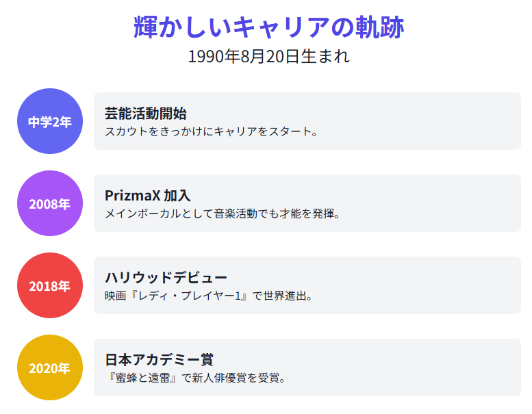The image size is (532, 414).
Task: Select the word 加入 after PrizmaX
Action: pyautogui.click(x=177, y=195)
